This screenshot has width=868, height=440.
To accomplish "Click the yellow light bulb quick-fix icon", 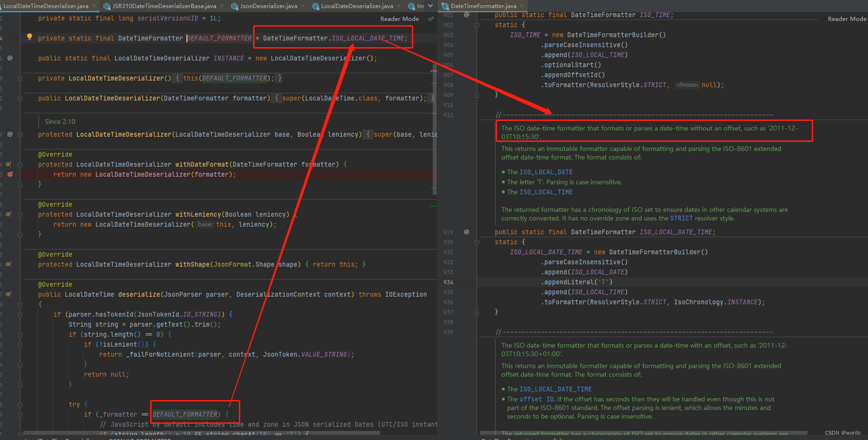I will 30,37.
